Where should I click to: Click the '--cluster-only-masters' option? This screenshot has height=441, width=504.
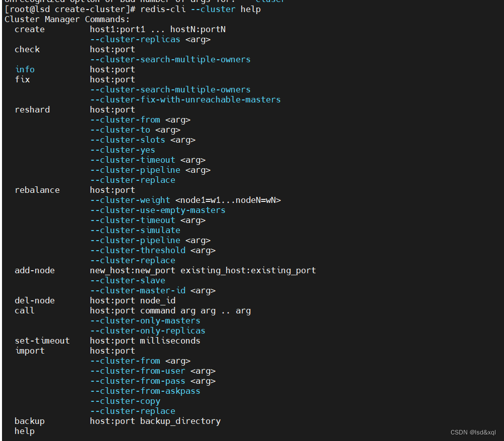145,320
